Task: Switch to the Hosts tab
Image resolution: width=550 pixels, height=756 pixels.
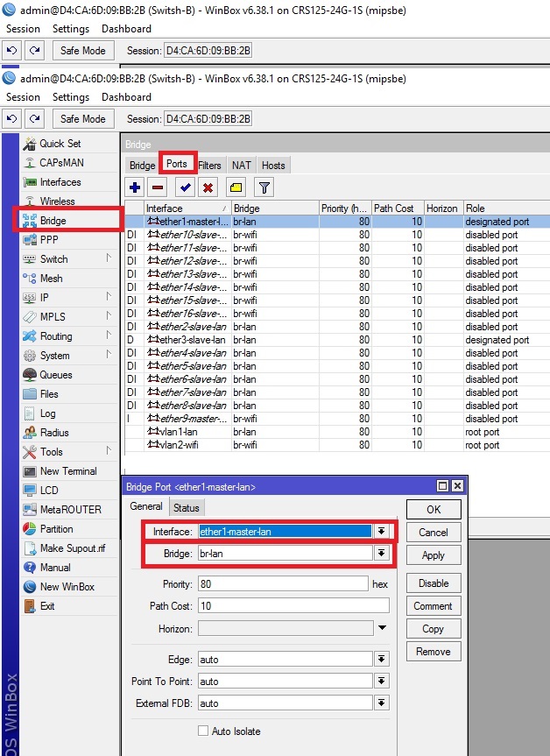Action: (x=273, y=166)
